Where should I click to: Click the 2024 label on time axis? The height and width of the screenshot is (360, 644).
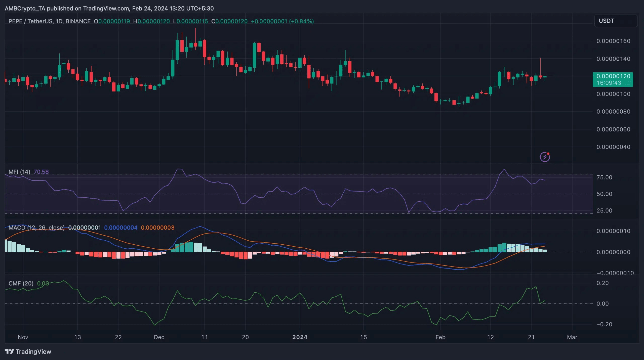300,337
